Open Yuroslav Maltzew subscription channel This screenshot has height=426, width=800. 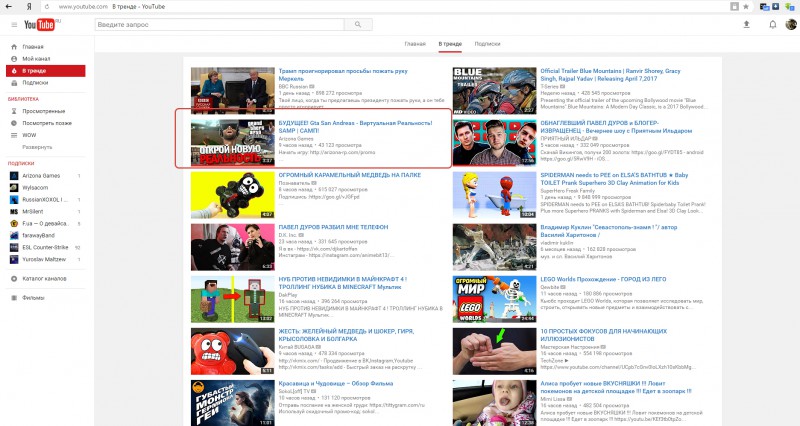click(46, 259)
